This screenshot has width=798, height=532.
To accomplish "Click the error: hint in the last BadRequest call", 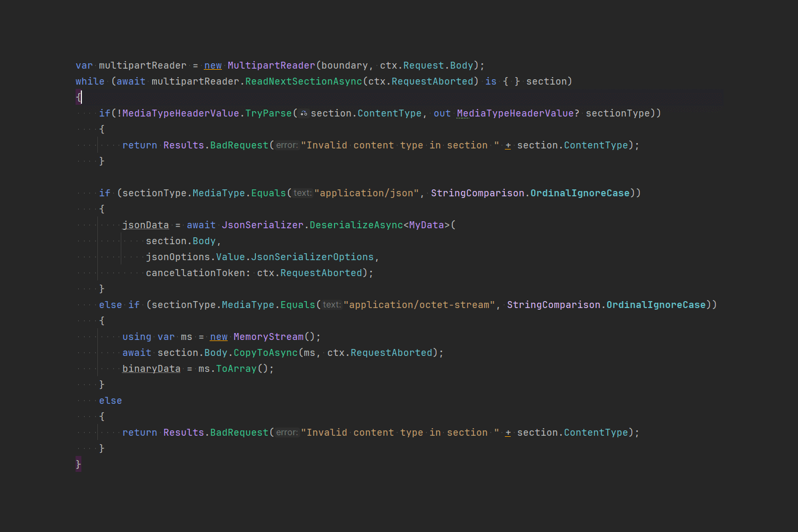I will (286, 432).
